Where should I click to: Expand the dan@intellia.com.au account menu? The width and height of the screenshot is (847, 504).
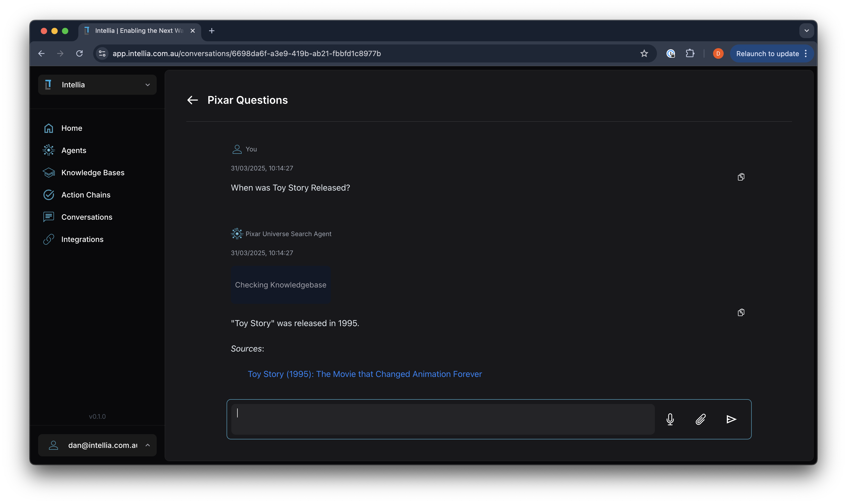pos(97,445)
